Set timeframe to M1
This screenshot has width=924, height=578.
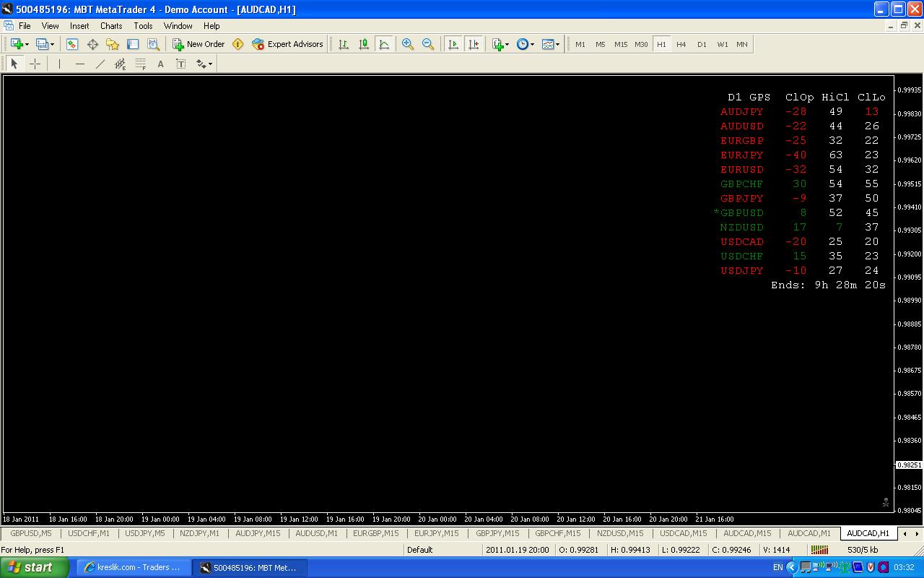(x=580, y=44)
